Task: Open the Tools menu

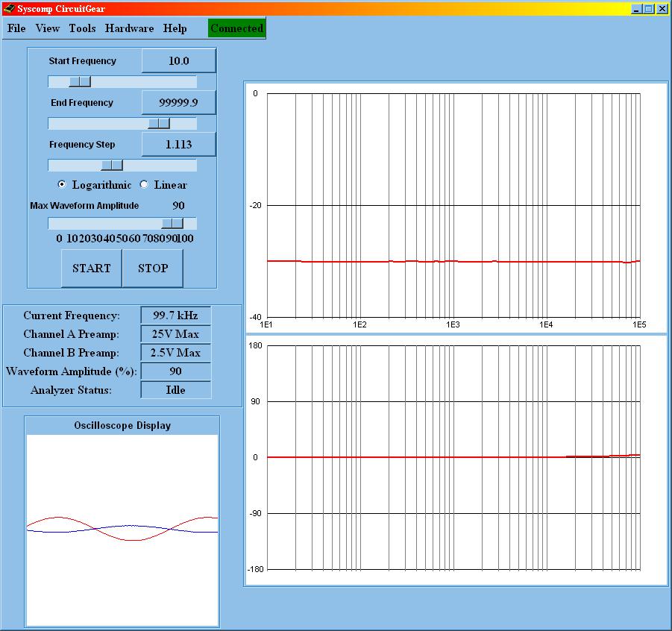Action: click(82, 28)
